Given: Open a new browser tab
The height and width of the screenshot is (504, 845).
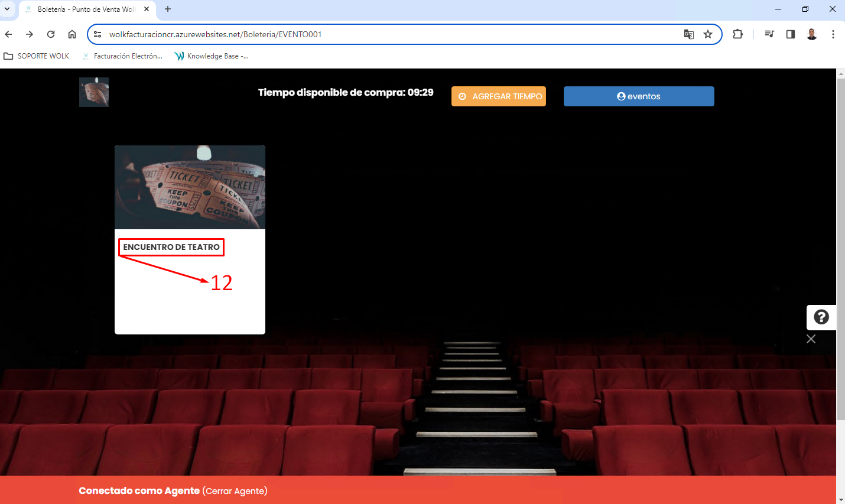Looking at the screenshot, I should tap(168, 9).
